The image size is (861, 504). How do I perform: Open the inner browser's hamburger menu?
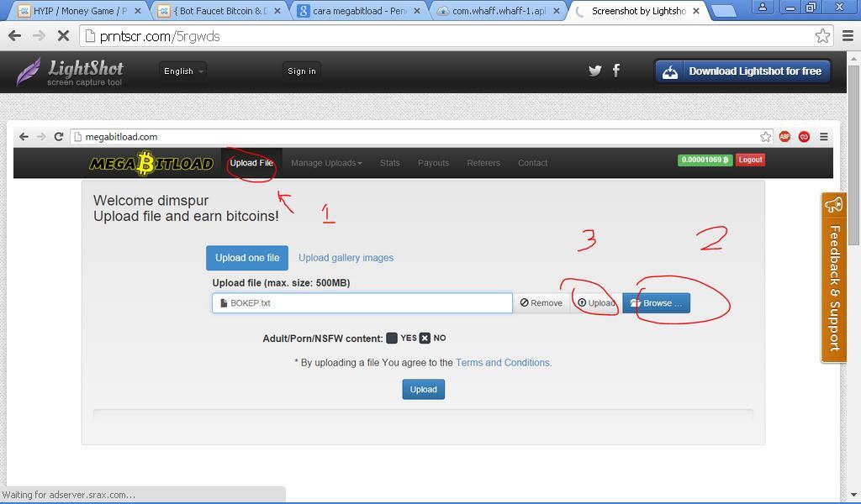click(x=823, y=136)
